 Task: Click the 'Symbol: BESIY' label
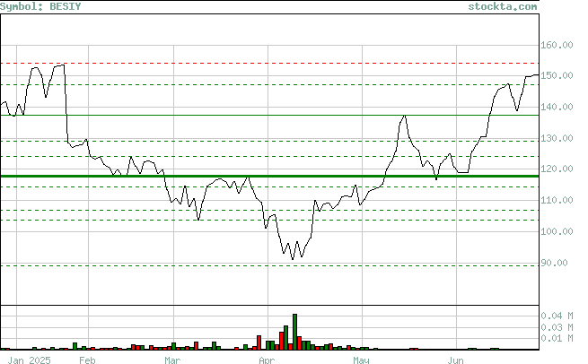(40, 6)
